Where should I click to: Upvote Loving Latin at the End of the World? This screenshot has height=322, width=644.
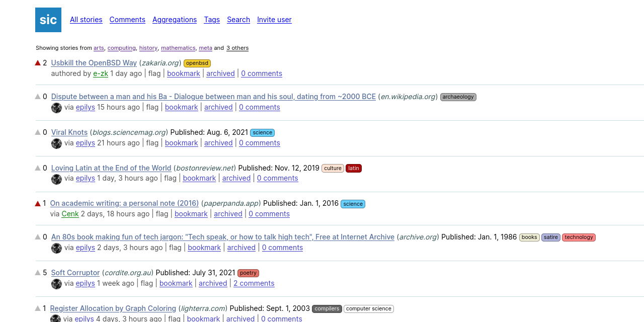click(x=38, y=168)
